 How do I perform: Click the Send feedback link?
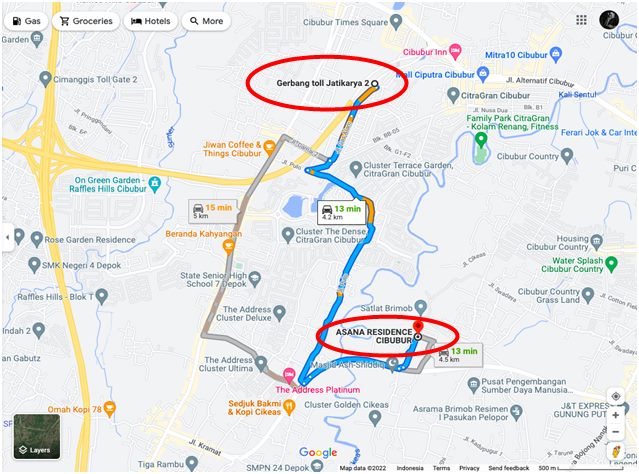coord(509,468)
